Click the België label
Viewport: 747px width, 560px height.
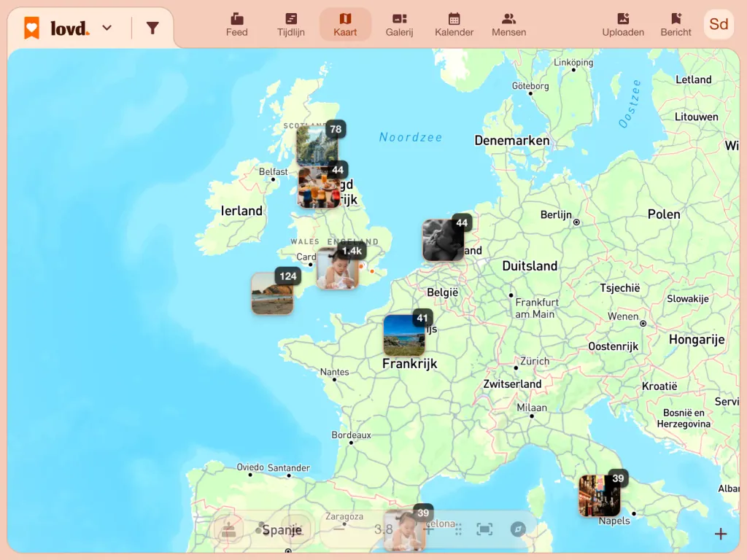pos(442,292)
